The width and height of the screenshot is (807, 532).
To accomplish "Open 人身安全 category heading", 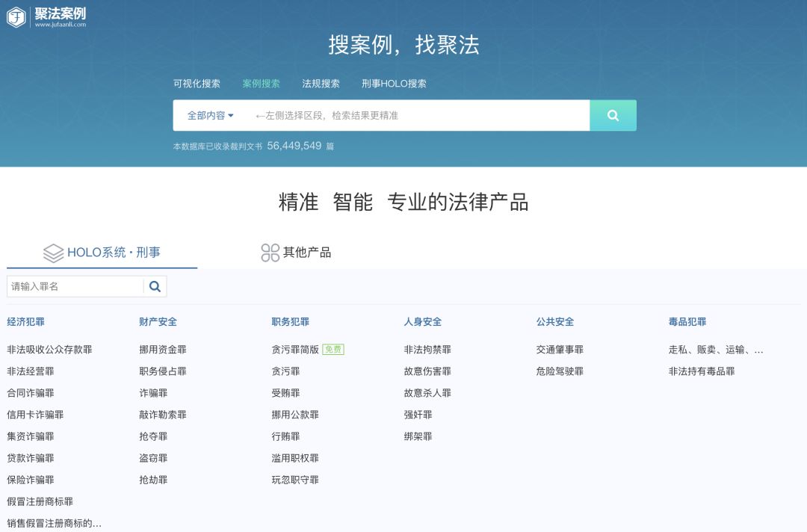I will pyautogui.click(x=422, y=321).
